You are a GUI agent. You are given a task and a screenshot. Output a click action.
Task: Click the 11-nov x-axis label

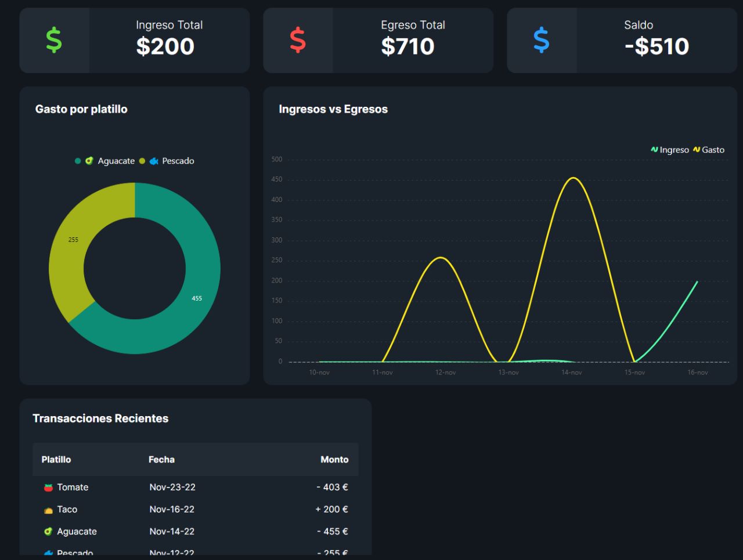(383, 373)
